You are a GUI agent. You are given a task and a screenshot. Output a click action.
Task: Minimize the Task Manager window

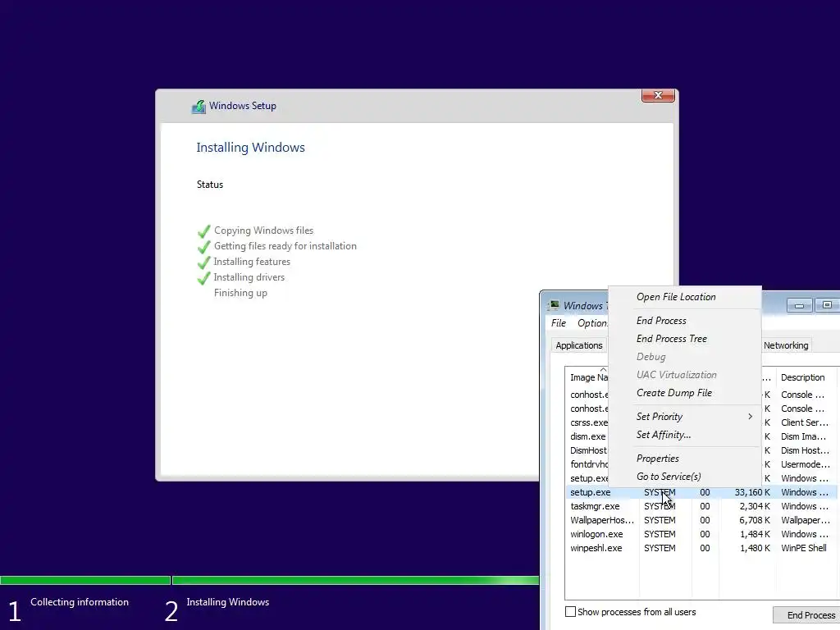pos(799,305)
